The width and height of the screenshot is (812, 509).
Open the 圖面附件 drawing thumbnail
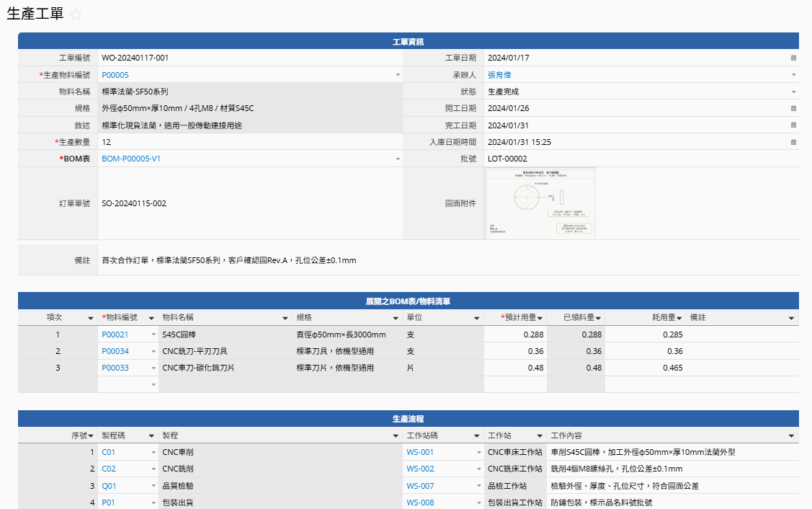540,204
